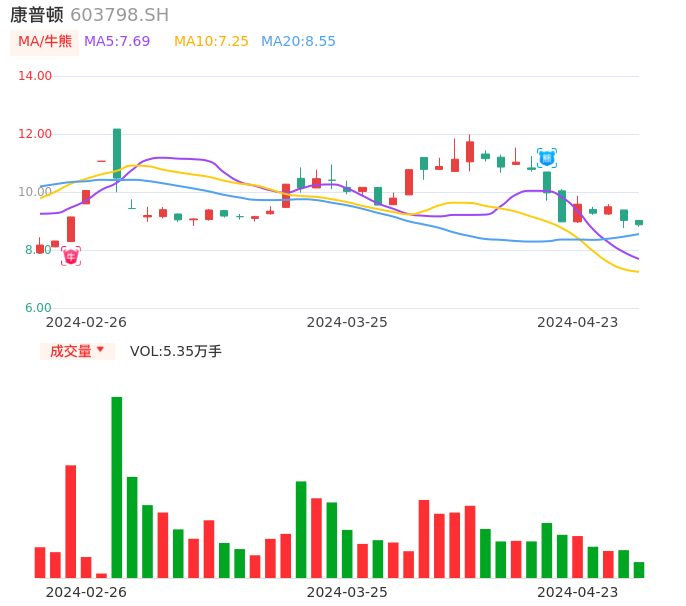
Task: Click the 2024-02-26 date on price chart axis
Action: pos(86,322)
